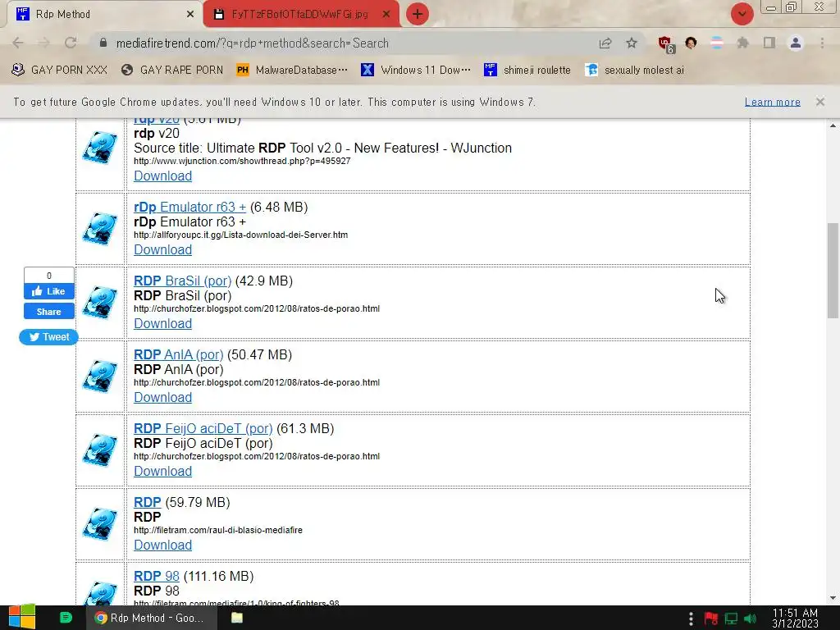Viewport: 840px width, 630px height.
Task: Click the scrollbar down arrow
Action: pos(833,598)
